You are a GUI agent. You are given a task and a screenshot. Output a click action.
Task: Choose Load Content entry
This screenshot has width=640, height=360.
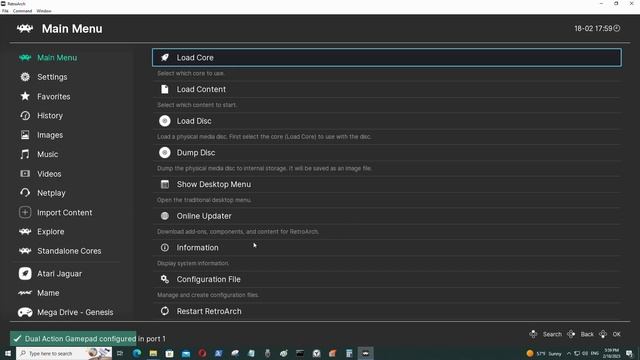coord(387,89)
